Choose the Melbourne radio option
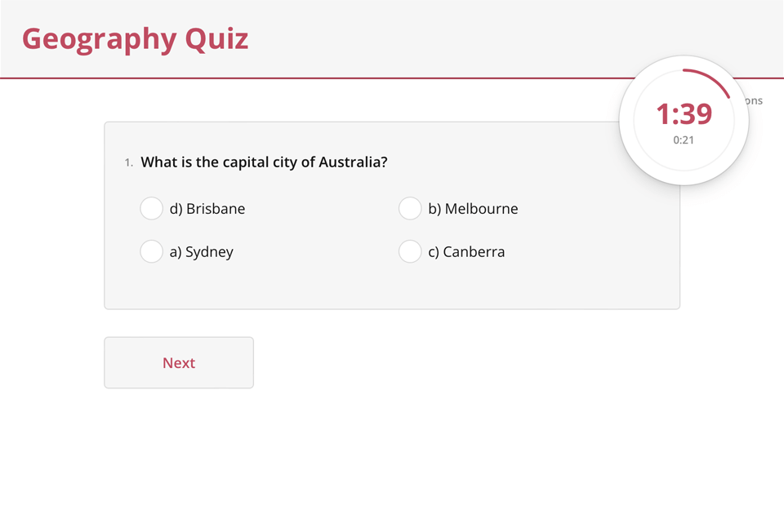Image resolution: width=784 pixels, height=532 pixels. pos(410,209)
